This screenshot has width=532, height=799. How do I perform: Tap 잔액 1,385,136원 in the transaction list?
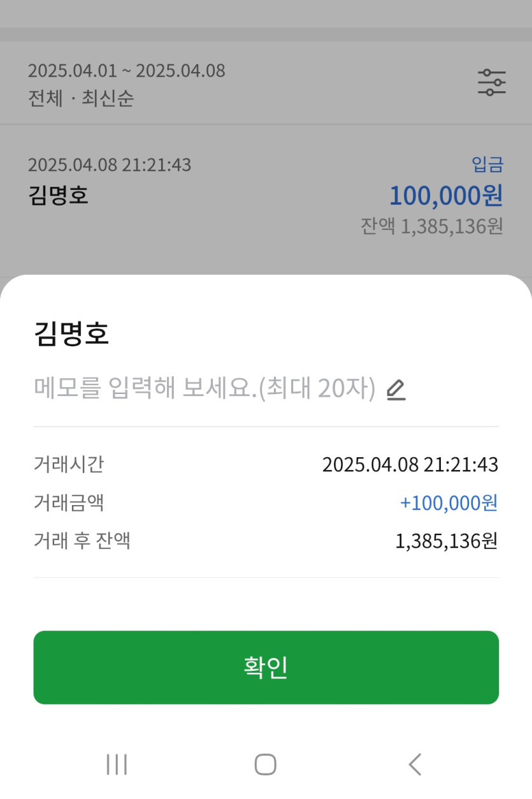click(431, 226)
